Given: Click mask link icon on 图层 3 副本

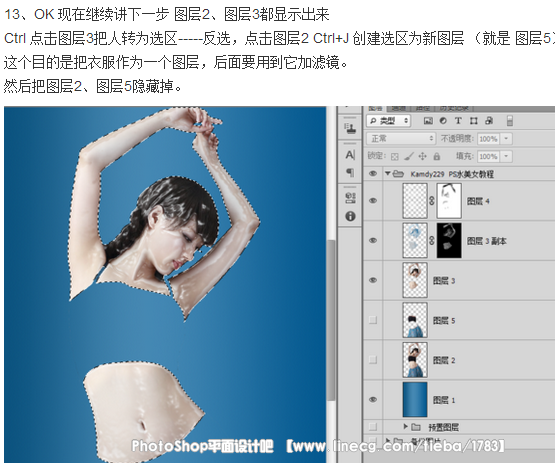Looking at the screenshot, I should (x=432, y=241).
